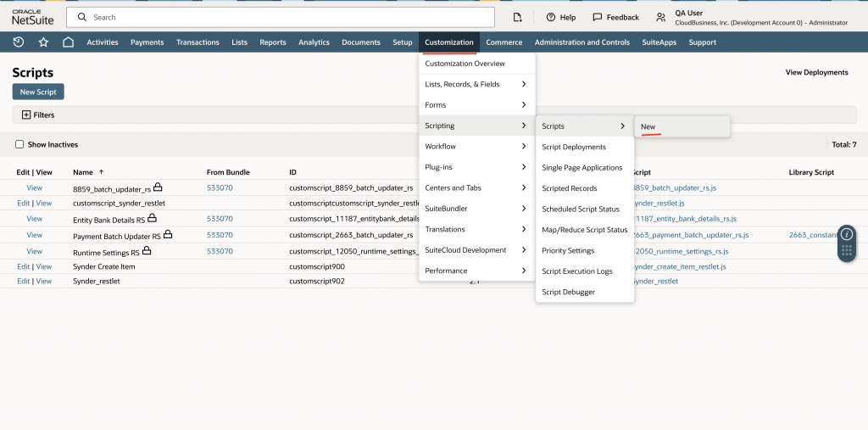Expand the SuiteCloud Development submenu
The height and width of the screenshot is (430, 868).
click(x=476, y=250)
